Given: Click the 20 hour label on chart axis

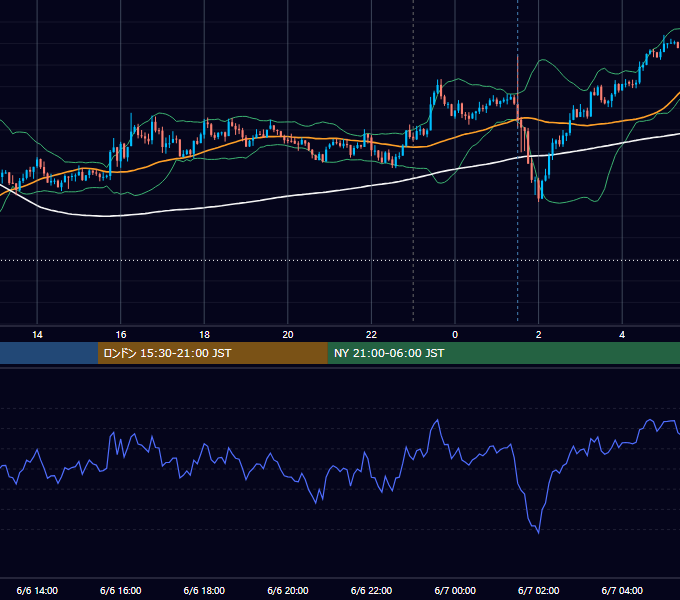Looking at the screenshot, I should tap(288, 335).
